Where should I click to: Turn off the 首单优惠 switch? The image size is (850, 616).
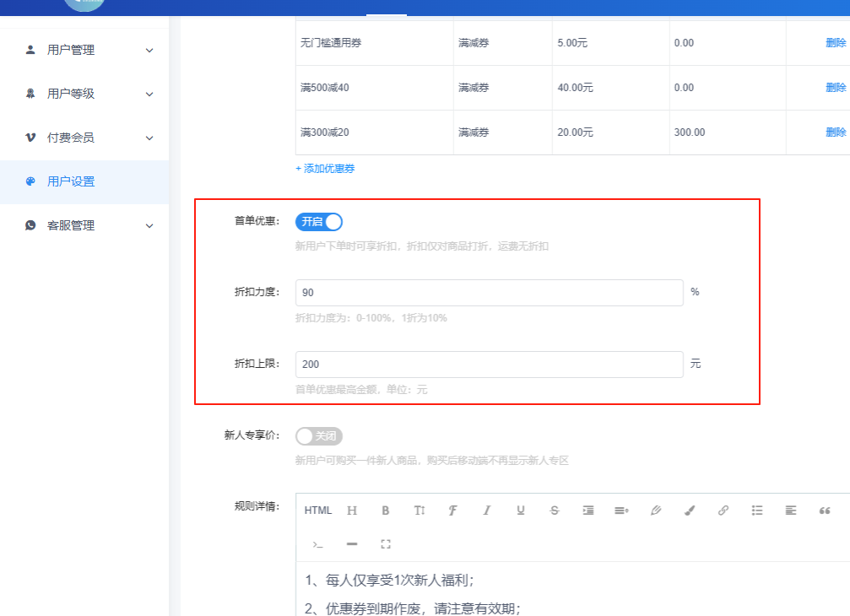(x=319, y=222)
